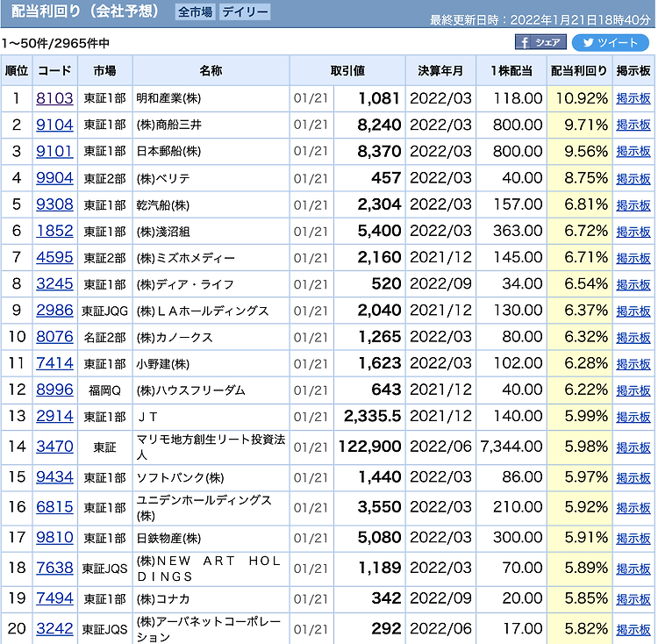Open 掲示板 link for LAホールディングス row
This screenshot has height=644, width=658.
[x=633, y=311]
